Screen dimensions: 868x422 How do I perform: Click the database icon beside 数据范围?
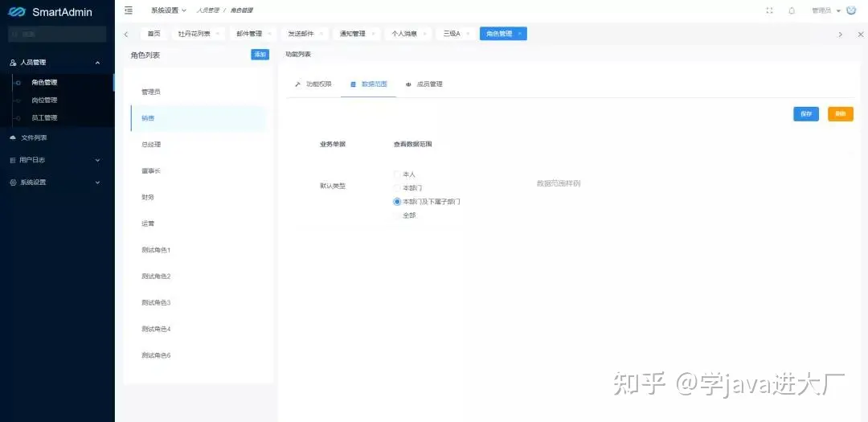353,84
